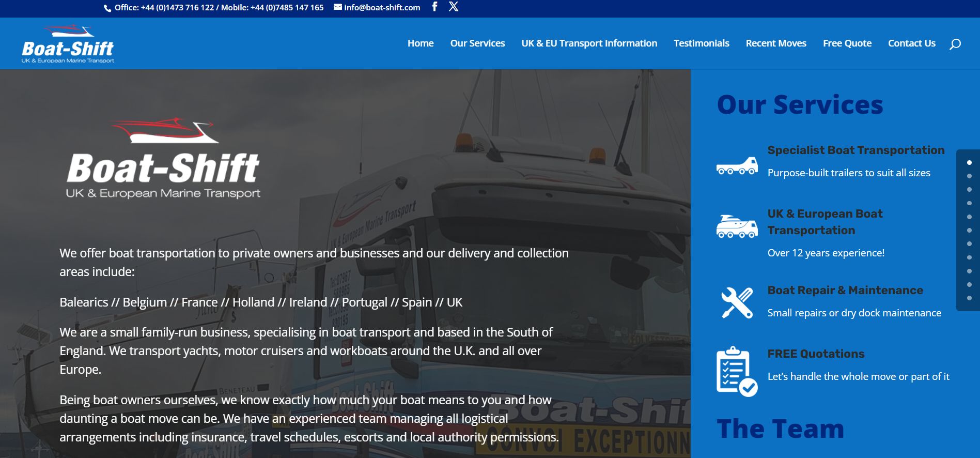980x458 pixels.
Task: Click the UK & European Boat Transportation heading
Action: 825,222
